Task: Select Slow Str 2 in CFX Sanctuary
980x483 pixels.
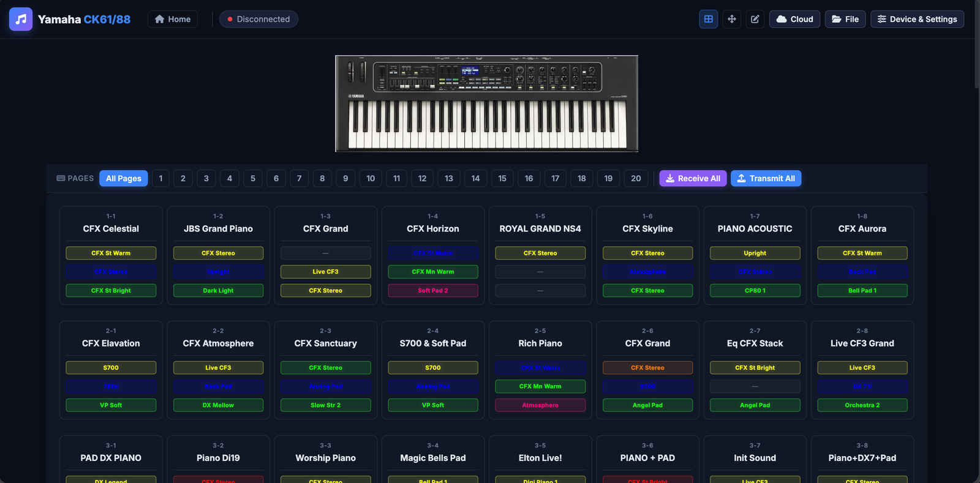Action: (326, 405)
